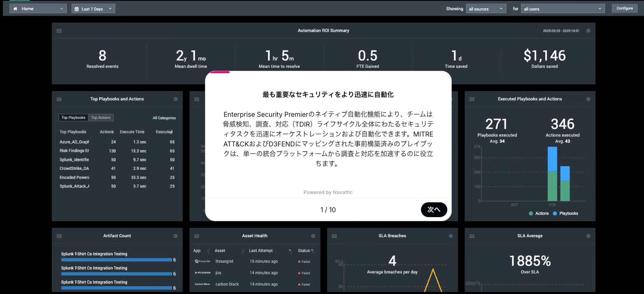Click the jira asset name
Image resolution: width=644 pixels, height=294 pixels.
[218, 273]
